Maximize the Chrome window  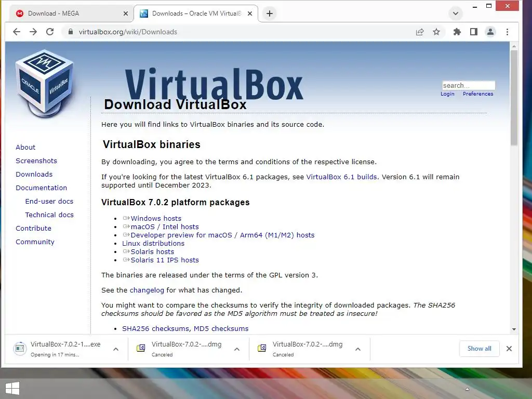click(488, 6)
